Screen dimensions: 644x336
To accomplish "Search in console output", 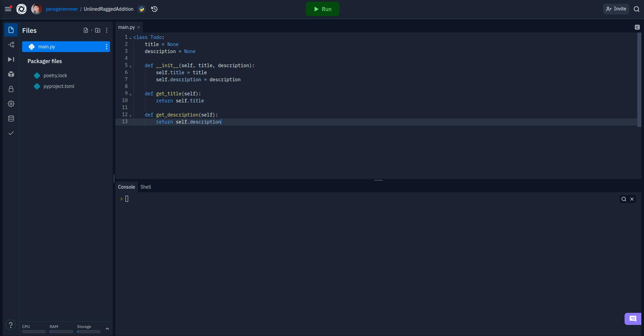I will click(x=624, y=199).
